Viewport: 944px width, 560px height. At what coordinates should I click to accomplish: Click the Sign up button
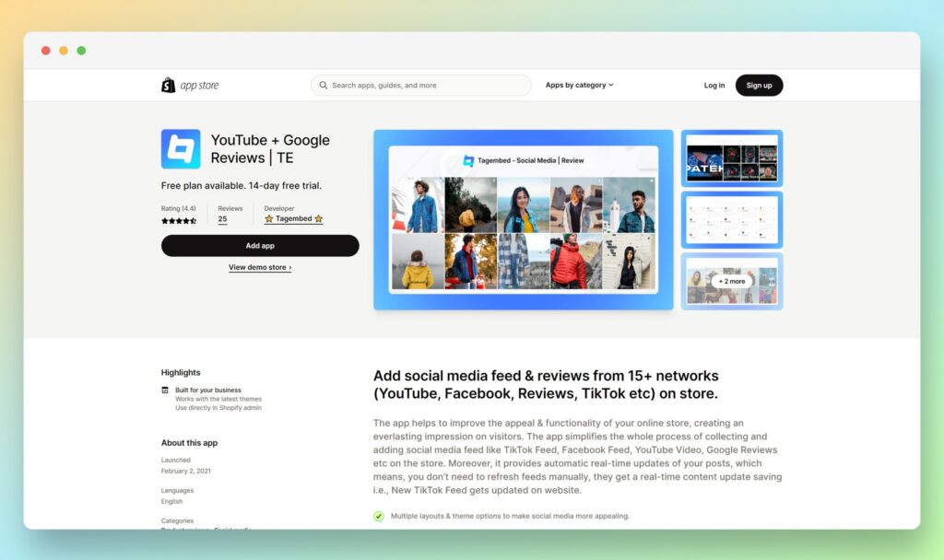point(760,86)
